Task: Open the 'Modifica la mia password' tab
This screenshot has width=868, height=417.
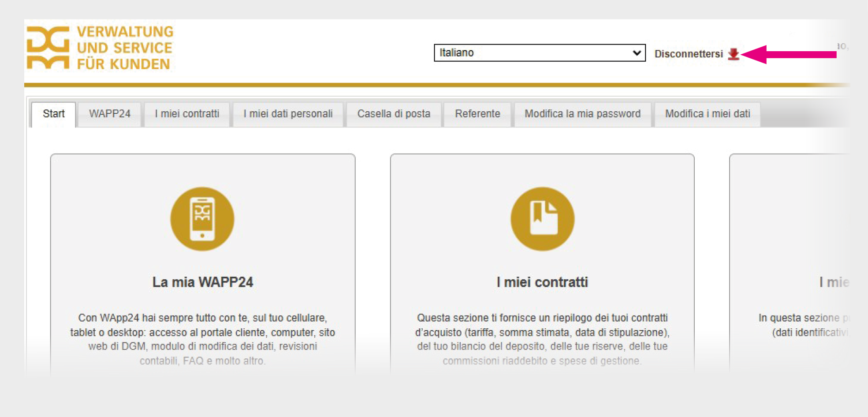Action: click(x=582, y=114)
